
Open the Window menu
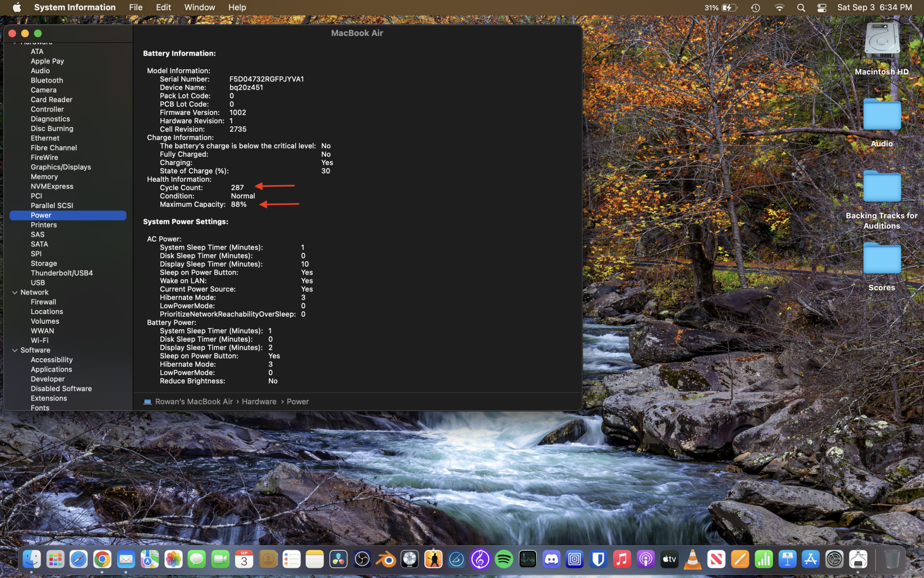[x=199, y=7]
